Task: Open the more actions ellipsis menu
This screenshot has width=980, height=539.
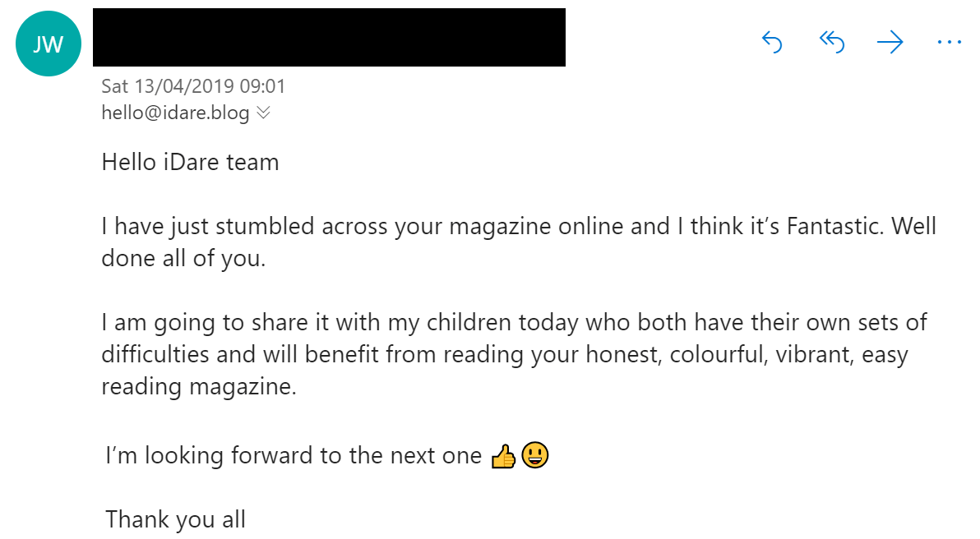Action: click(949, 42)
